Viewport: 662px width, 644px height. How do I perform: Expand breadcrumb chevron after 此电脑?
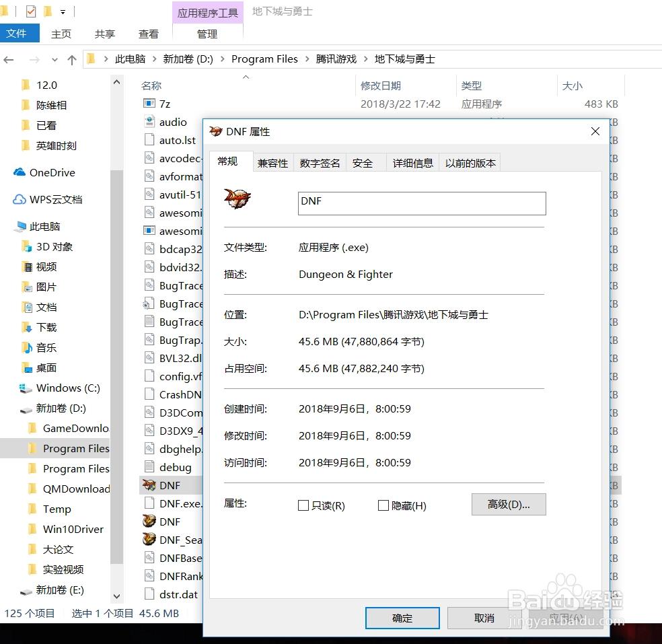[x=155, y=59]
